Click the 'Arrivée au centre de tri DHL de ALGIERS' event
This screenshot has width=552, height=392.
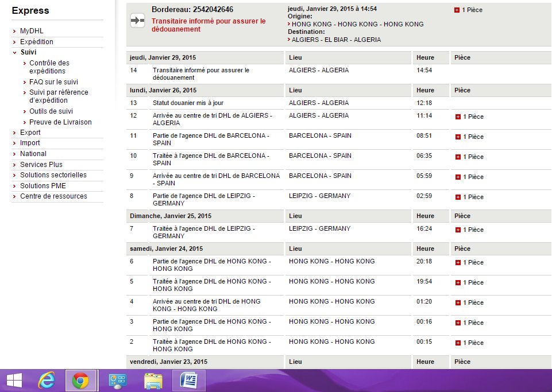point(213,119)
